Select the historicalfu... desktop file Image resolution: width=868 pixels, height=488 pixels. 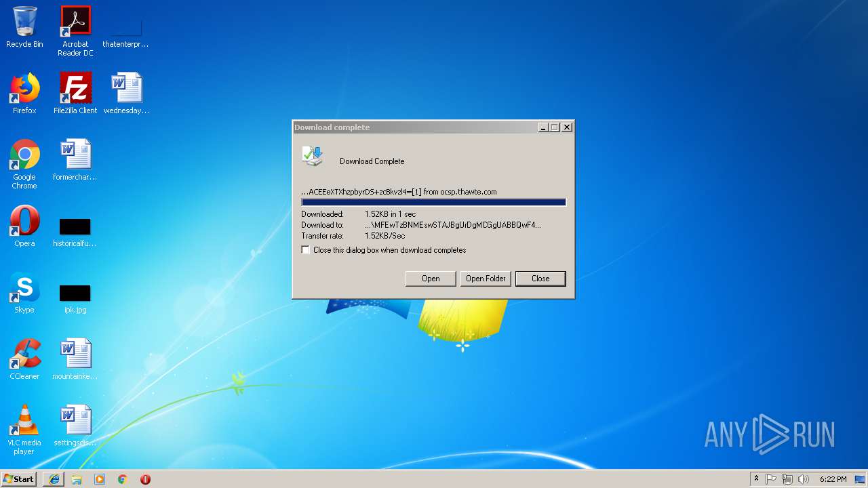click(75, 231)
